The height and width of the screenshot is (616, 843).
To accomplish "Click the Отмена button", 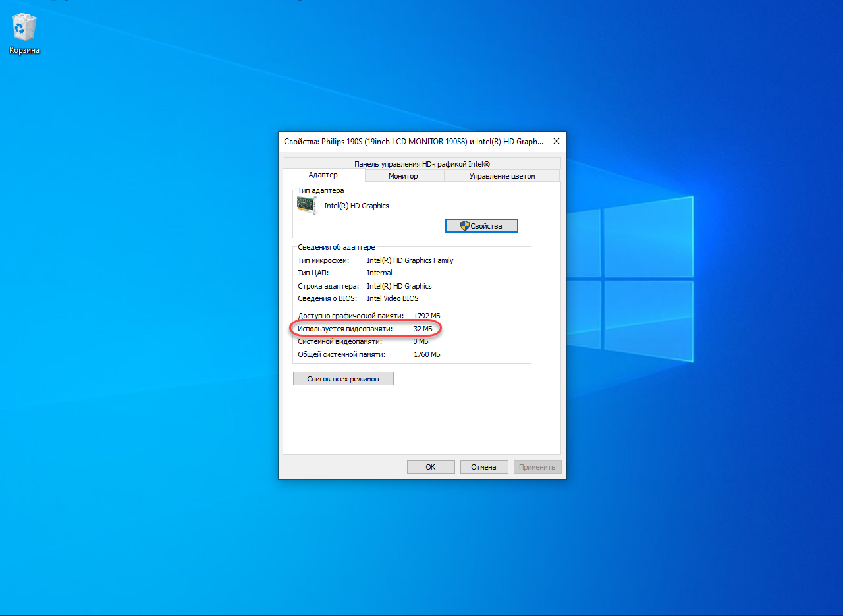I will 483,467.
